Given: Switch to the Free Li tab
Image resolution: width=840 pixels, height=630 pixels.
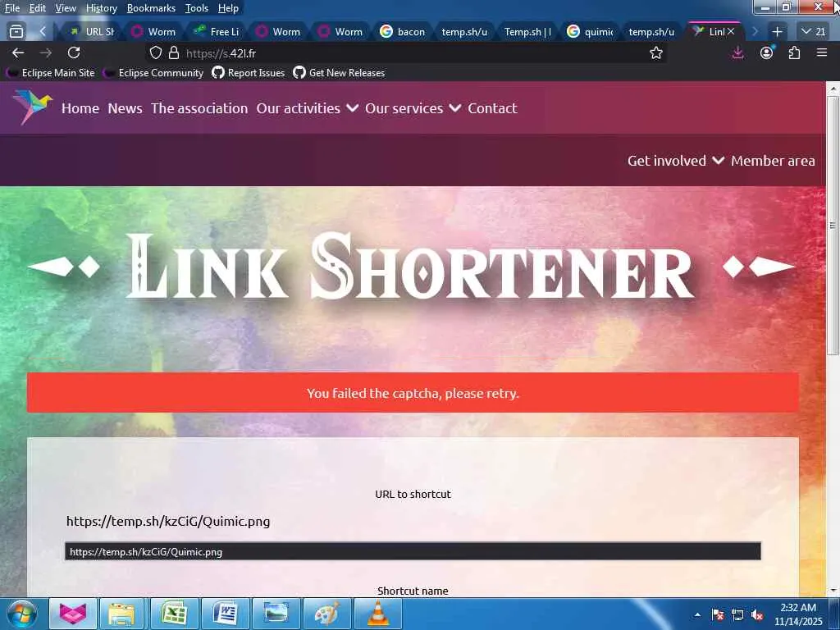Looking at the screenshot, I should 217,32.
